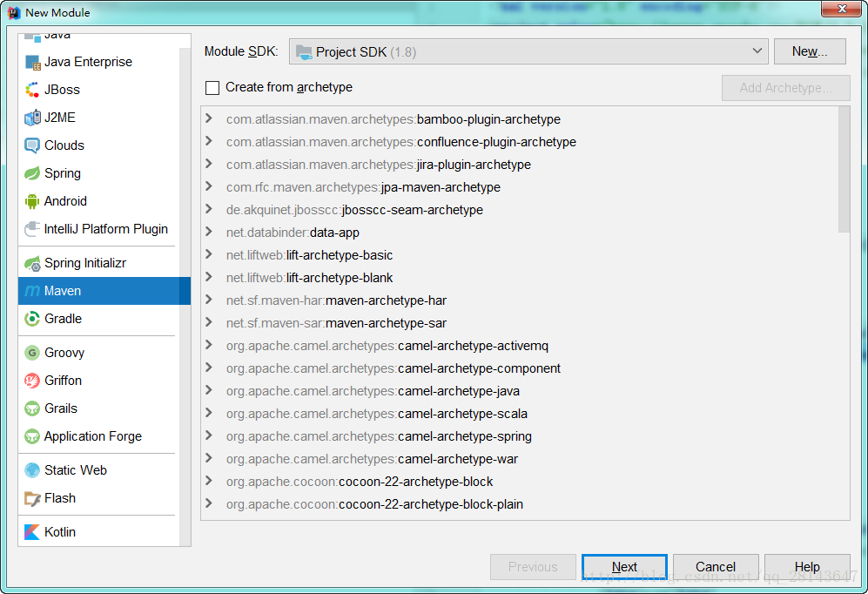This screenshot has height=594, width=868.
Task: Enable Create from archetype checkbox
Action: point(212,87)
